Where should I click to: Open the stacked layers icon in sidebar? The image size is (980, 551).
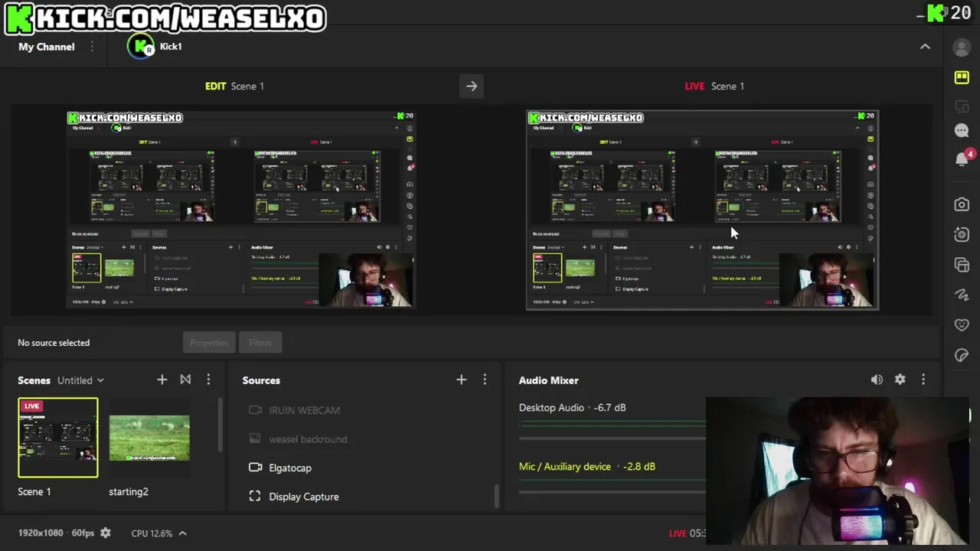coord(962,265)
